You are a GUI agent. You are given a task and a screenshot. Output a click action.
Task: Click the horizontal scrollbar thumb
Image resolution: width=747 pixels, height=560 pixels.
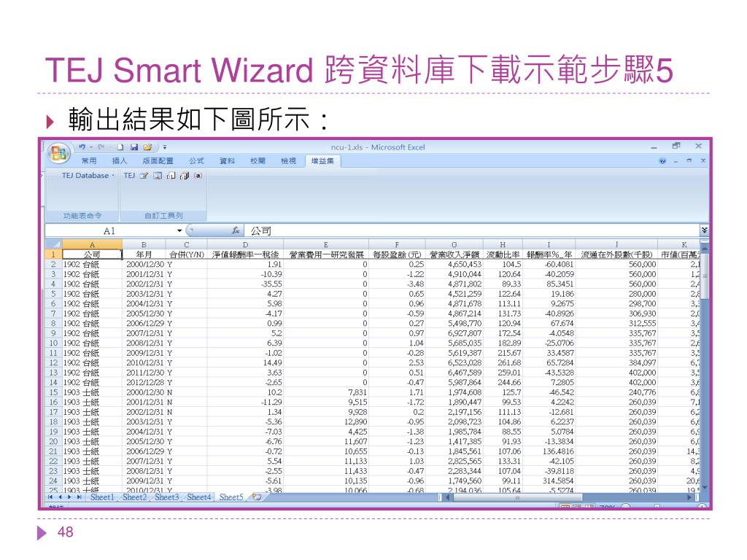point(517,497)
